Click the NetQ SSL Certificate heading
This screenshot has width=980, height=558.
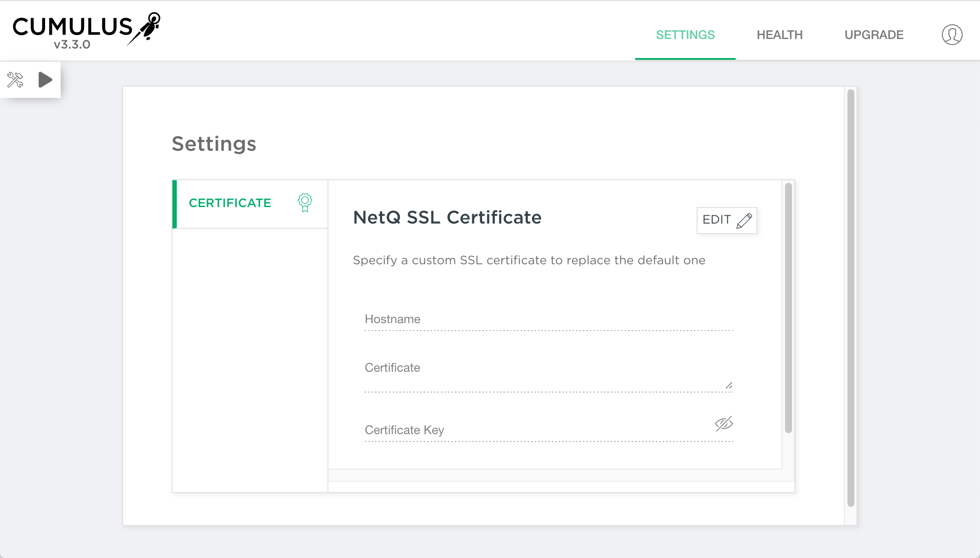tap(447, 217)
